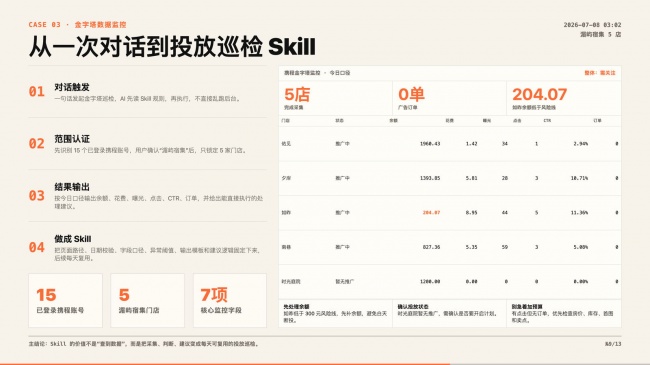
Task: Click the CTR column header
Action: 547,121
